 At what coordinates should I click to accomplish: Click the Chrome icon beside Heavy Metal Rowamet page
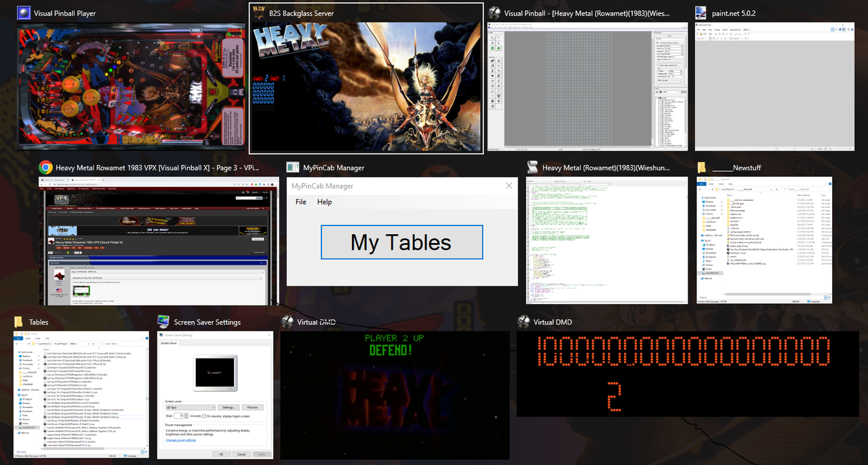coord(45,168)
